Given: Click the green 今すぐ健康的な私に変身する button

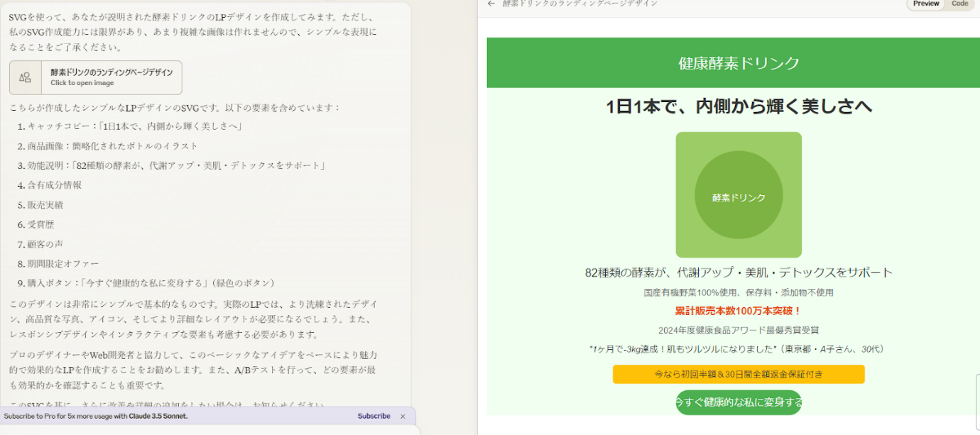Looking at the screenshot, I should [739, 402].
